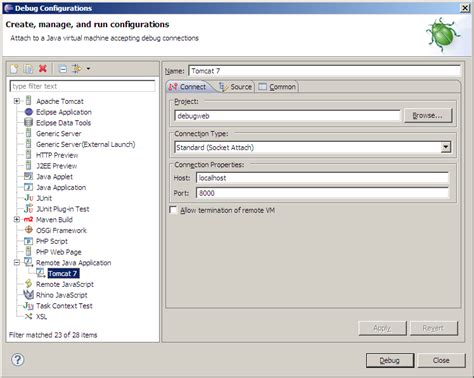Click the Apache Tomcat server icon
Screen dimensions: 474x378
29,101
